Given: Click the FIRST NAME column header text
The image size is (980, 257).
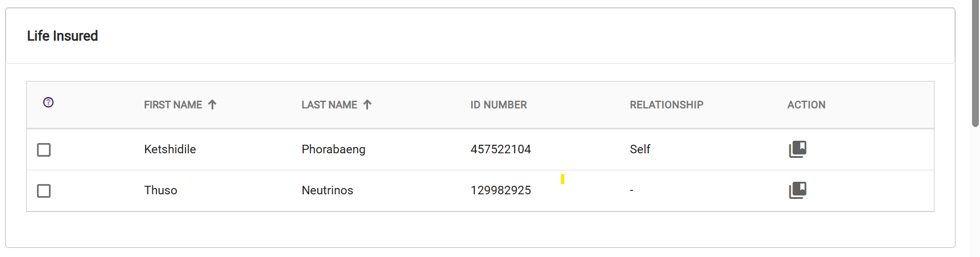Looking at the screenshot, I should tap(173, 105).
